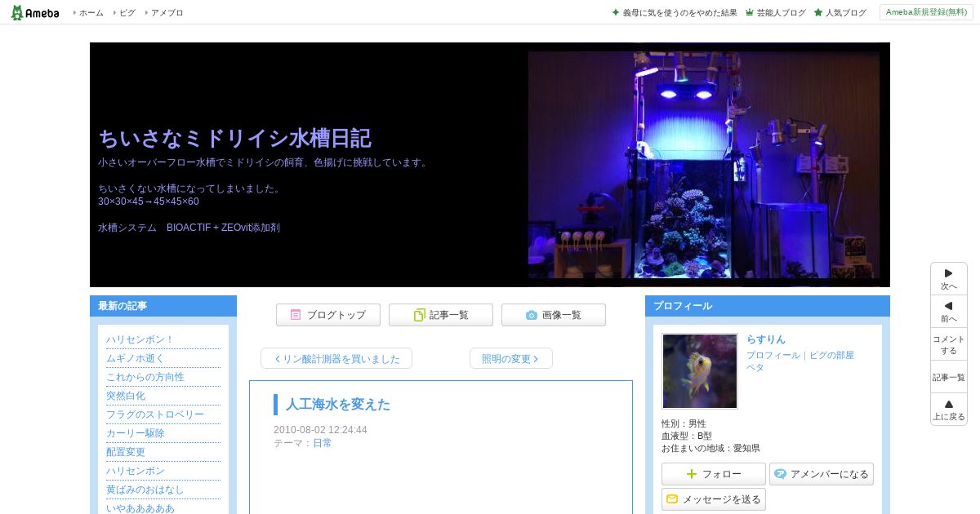Click コメントする floating button
Image resolution: width=980 pixels, height=514 pixels.
click(x=948, y=344)
